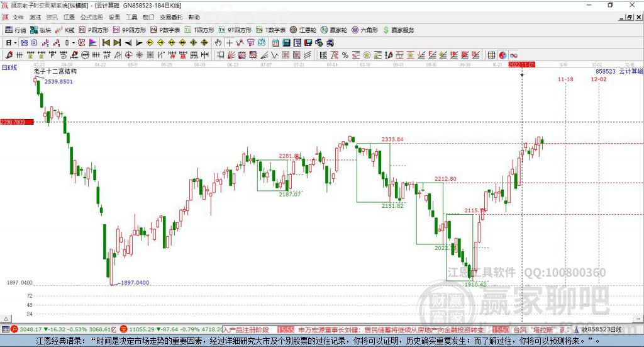The width and height of the screenshot is (644, 347).
Task: Select the percent % retracement tool
Action: [345, 55]
